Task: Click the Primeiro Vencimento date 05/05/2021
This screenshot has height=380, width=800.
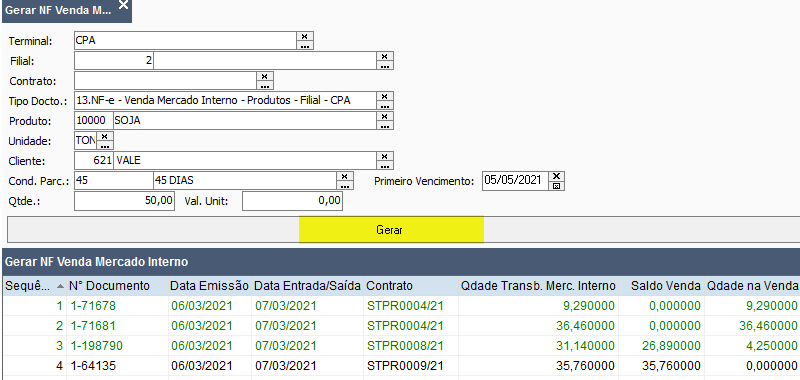Action: tap(515, 181)
